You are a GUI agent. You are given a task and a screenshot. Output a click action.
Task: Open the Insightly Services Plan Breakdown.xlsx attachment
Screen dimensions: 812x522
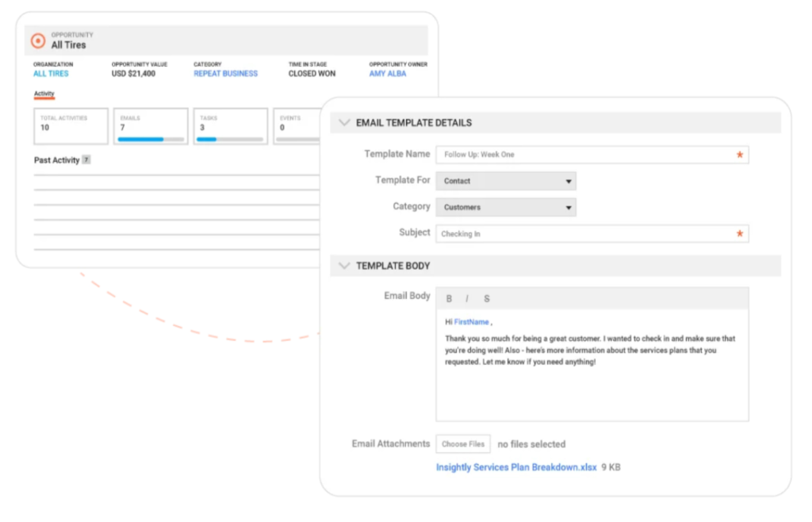[x=516, y=467]
